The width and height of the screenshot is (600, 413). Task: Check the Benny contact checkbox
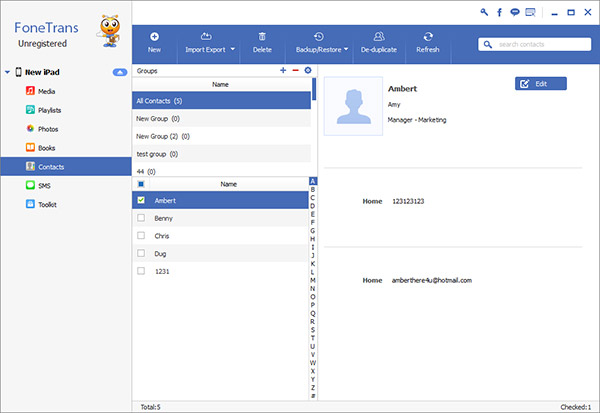(141, 218)
